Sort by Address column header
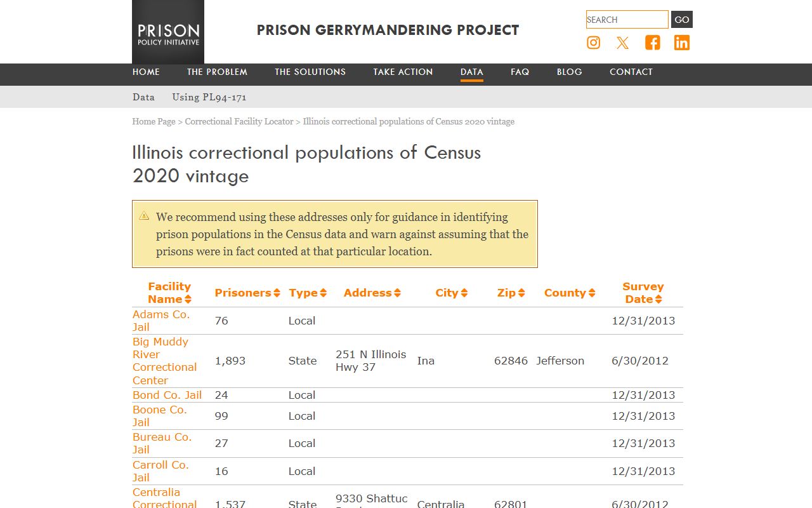Viewport: 812px width, 508px height. coord(372,293)
